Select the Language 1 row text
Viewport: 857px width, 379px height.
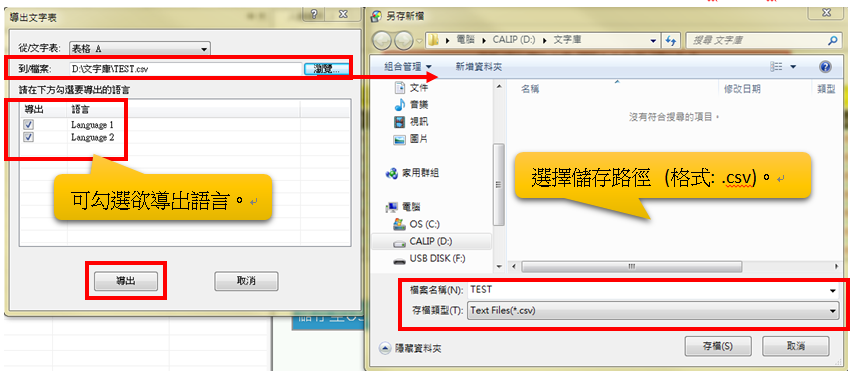point(92,125)
